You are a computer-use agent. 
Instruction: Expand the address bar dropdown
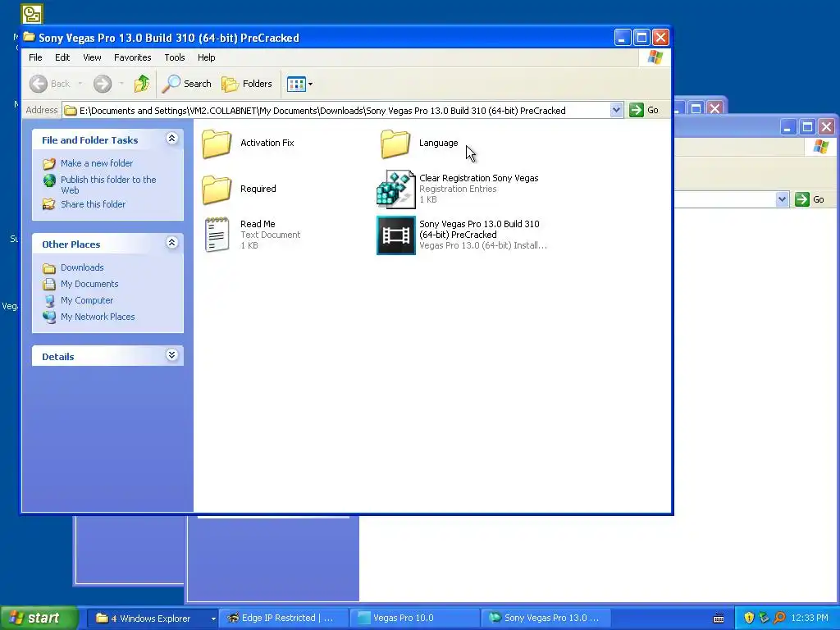616,111
